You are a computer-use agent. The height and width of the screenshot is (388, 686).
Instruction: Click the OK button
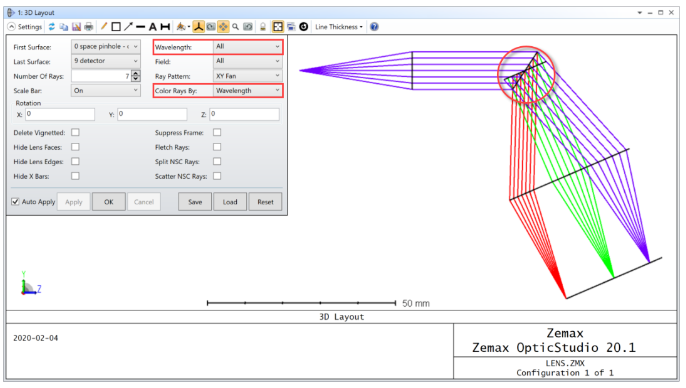tap(108, 202)
